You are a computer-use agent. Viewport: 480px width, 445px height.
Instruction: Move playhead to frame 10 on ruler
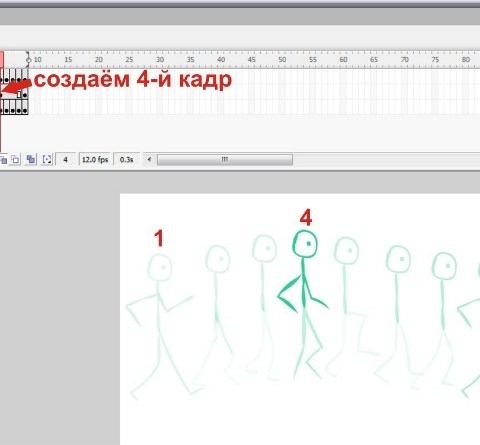(x=38, y=60)
